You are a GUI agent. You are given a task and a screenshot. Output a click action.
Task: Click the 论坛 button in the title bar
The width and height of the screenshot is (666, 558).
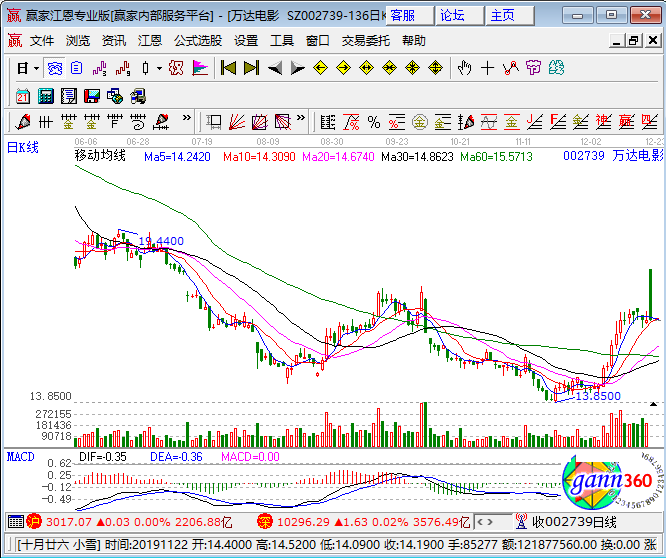(x=460, y=16)
